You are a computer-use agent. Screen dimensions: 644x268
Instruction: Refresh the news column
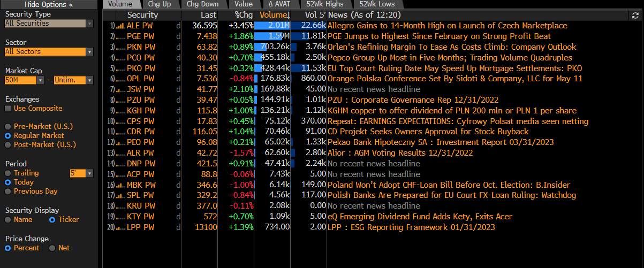tap(635, 16)
